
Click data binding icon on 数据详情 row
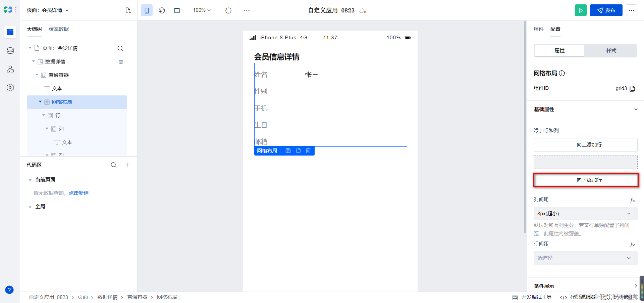point(121,62)
